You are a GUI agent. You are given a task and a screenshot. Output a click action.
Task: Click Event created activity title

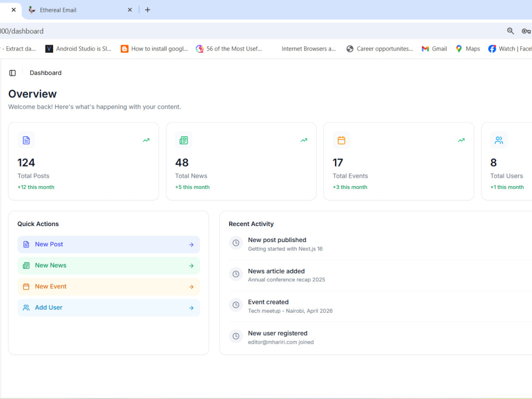[x=268, y=302]
